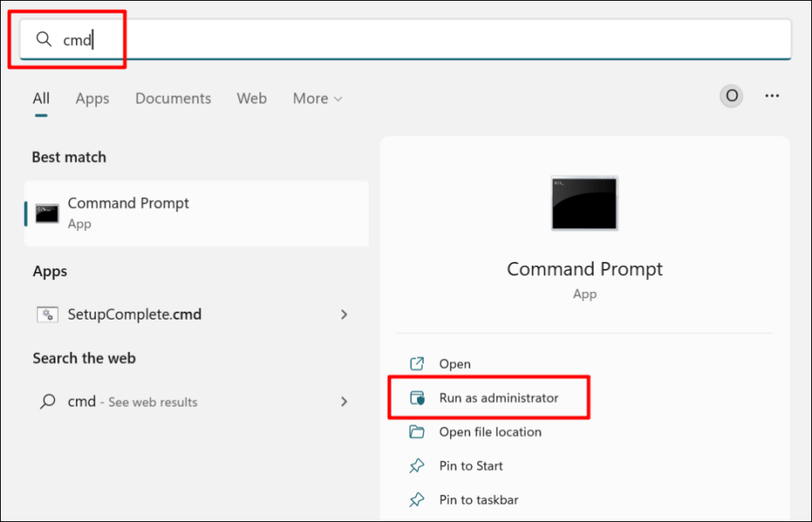Open the Documents filter tab
Viewport: 812px width, 522px height.
173,98
